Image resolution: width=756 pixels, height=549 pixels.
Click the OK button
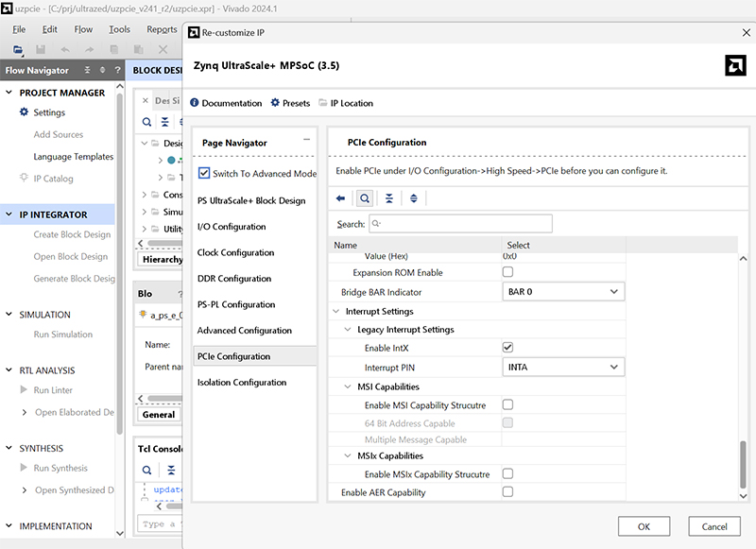[x=644, y=526]
